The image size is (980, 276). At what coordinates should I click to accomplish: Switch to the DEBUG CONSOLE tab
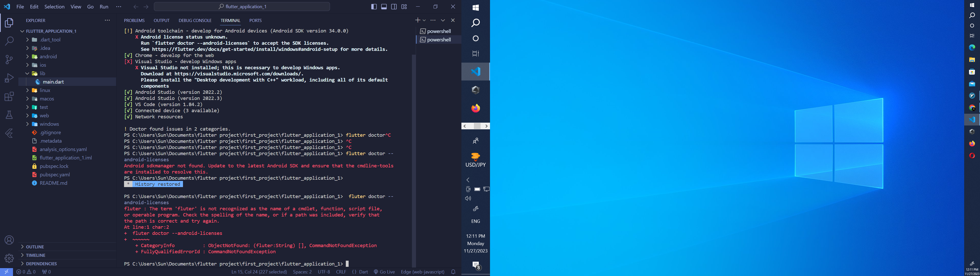(x=195, y=21)
